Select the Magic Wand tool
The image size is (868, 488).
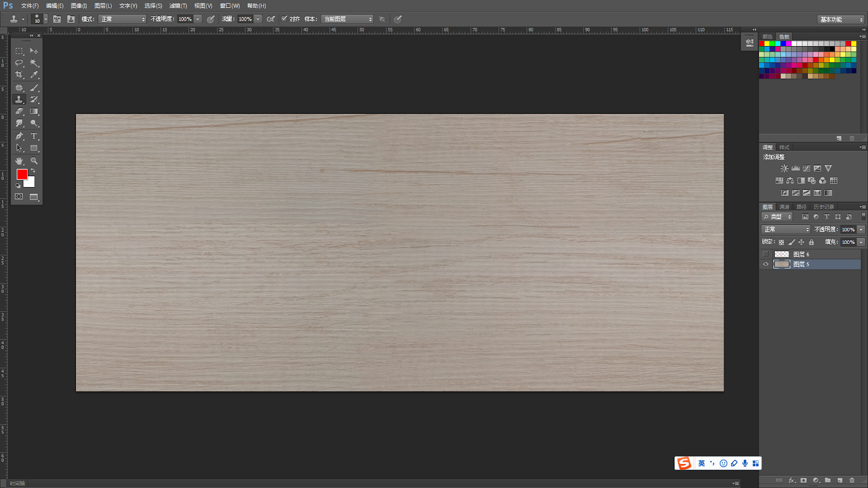pos(34,63)
